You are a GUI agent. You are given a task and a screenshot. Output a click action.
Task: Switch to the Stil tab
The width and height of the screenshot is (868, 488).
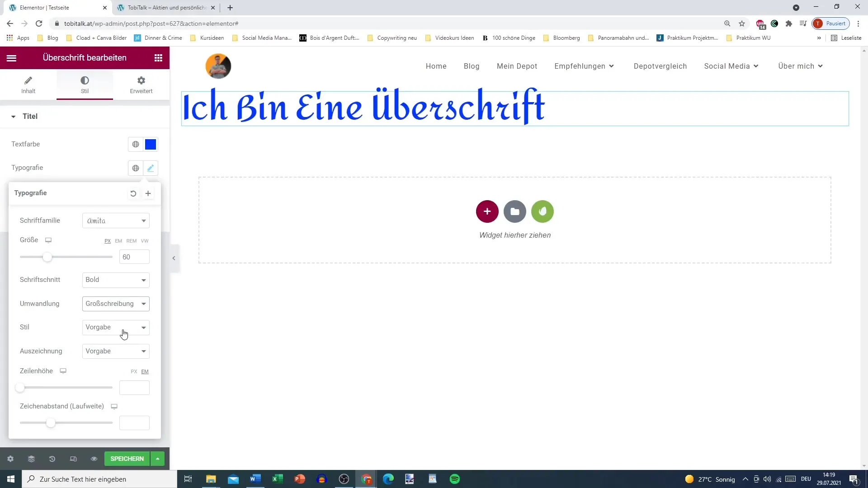click(x=85, y=84)
